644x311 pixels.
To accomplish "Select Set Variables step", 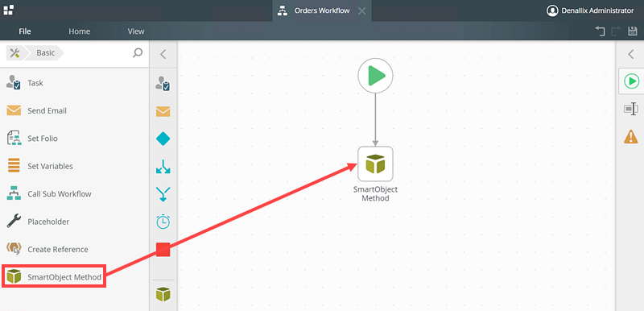I will (x=74, y=166).
